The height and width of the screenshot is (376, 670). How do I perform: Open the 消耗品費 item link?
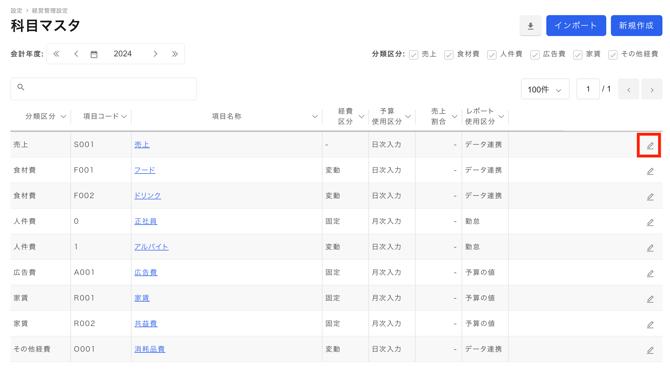tap(150, 350)
